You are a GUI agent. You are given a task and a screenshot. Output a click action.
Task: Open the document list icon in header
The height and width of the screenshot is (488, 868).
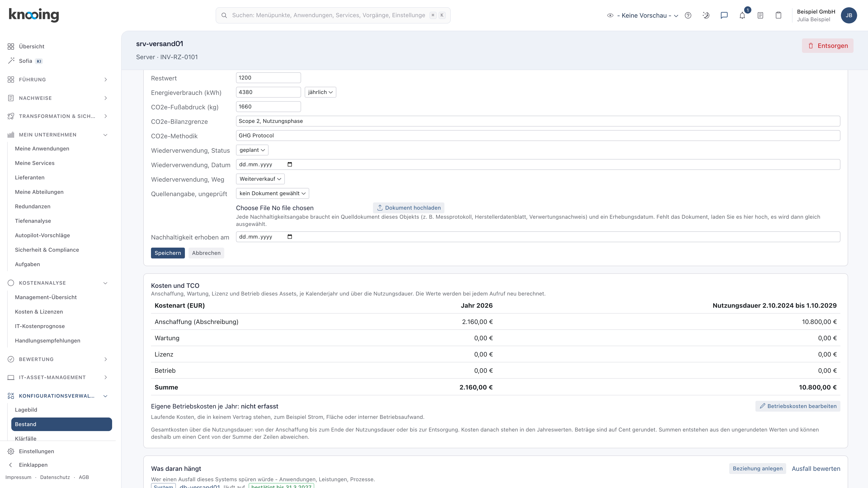(x=760, y=16)
